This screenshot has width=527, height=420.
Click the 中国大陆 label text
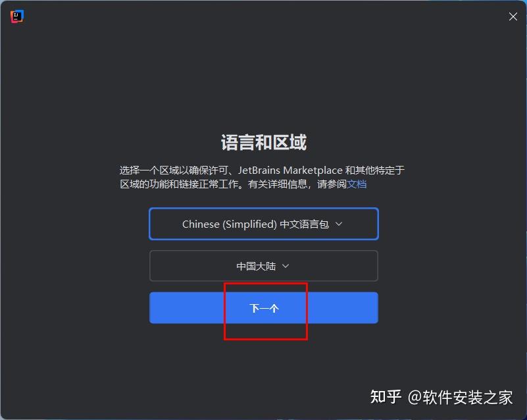(x=256, y=266)
